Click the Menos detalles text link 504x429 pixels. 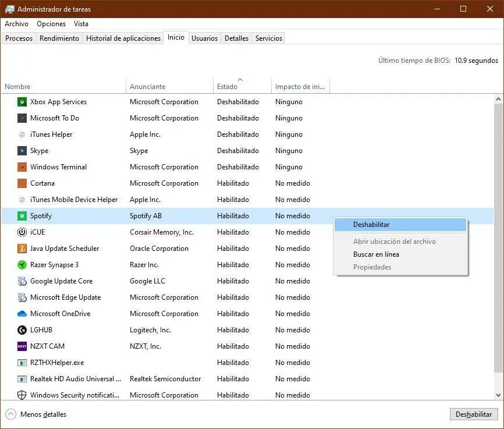(44, 414)
